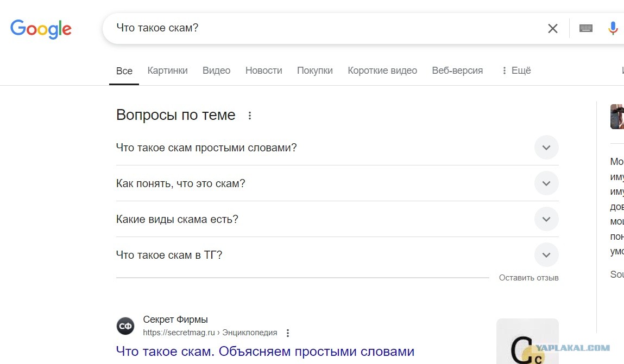The width and height of the screenshot is (624, 364).
Task: Expand 'Что такое скам простыми словами?' question
Action: [x=337, y=148]
